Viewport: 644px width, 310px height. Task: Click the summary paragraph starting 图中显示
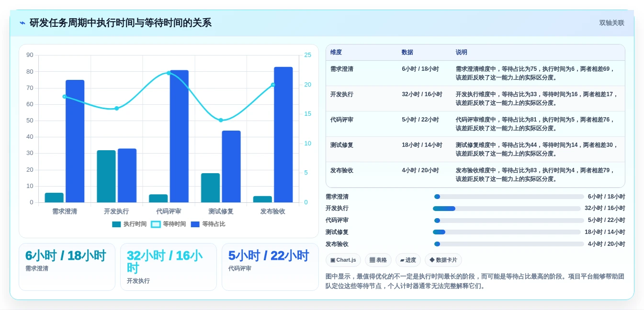coord(475,281)
